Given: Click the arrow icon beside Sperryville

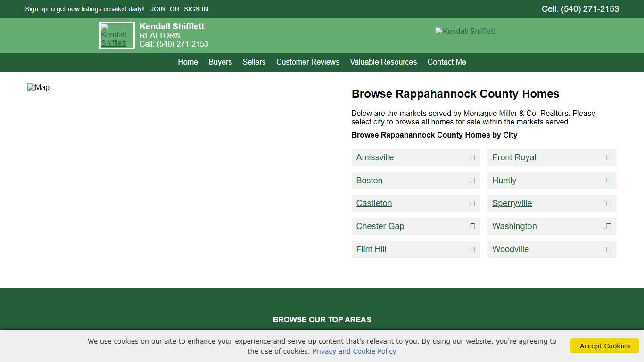Looking at the screenshot, I should [608, 203].
